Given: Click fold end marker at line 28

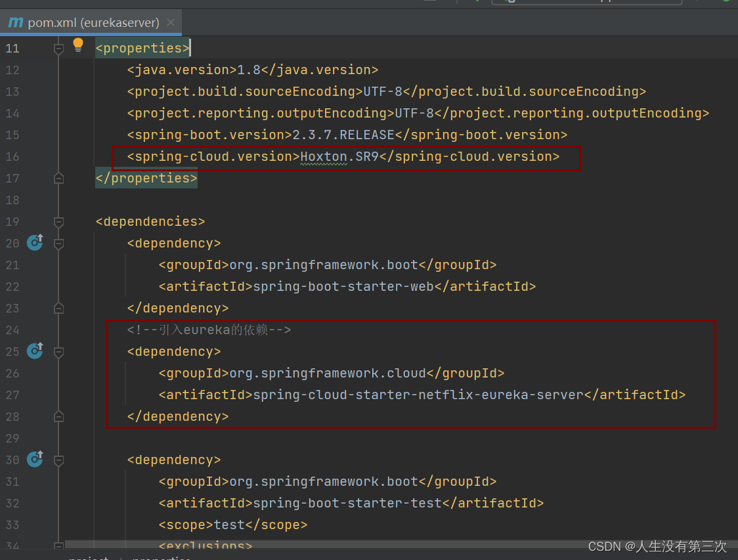Looking at the screenshot, I should click(59, 416).
